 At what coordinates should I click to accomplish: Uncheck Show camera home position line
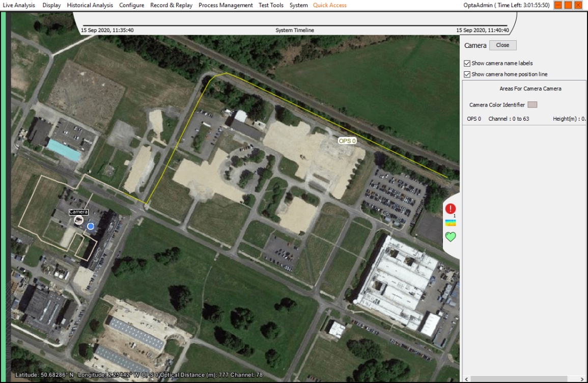467,74
